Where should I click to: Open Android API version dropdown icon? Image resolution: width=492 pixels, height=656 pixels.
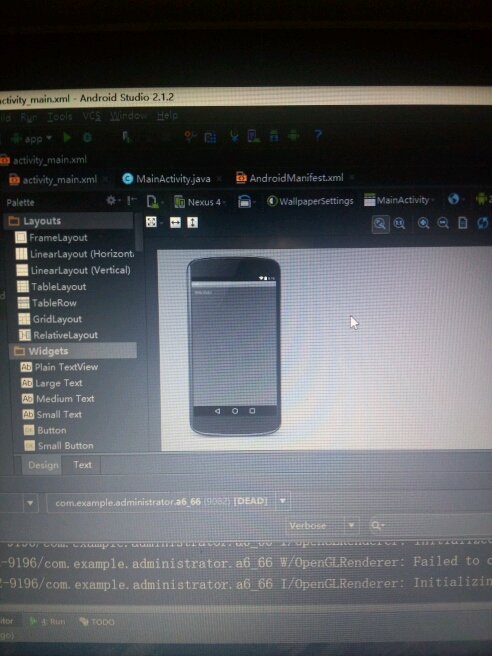(x=483, y=198)
